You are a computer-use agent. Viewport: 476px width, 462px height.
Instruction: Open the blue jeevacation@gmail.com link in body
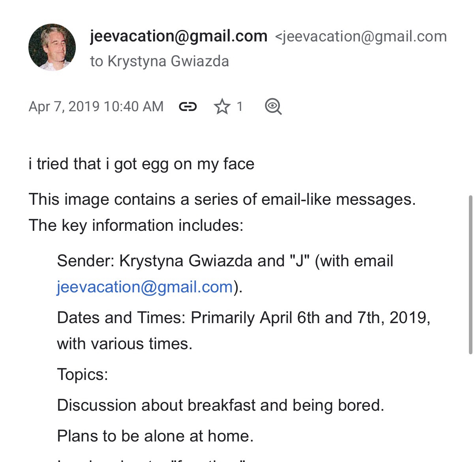[145, 287]
